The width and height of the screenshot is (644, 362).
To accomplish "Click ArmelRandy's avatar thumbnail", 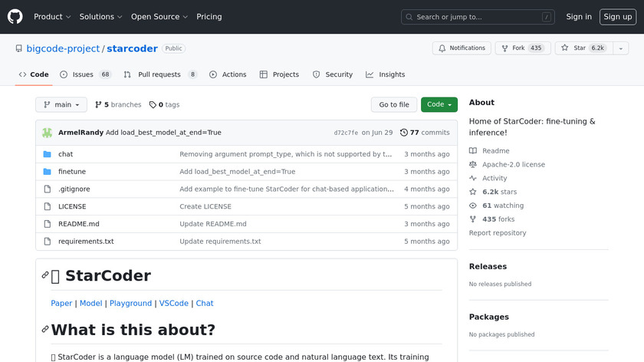I will pos(47,133).
